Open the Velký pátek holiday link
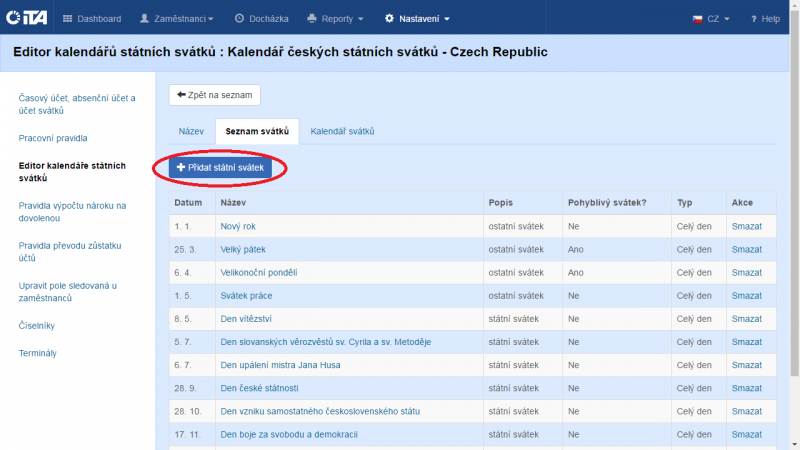Screen dimensions: 800x450 (x=244, y=250)
